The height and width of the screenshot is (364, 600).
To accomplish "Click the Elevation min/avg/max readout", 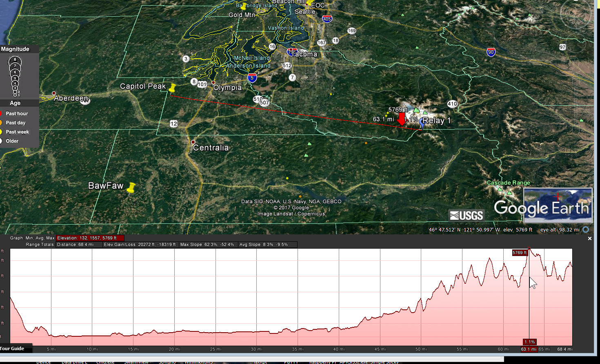I will [90, 238].
